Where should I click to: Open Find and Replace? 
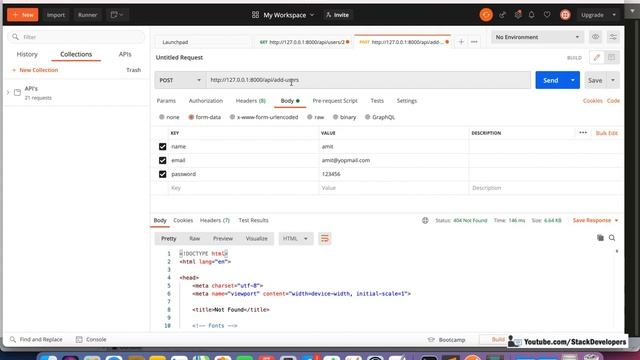pos(36,340)
